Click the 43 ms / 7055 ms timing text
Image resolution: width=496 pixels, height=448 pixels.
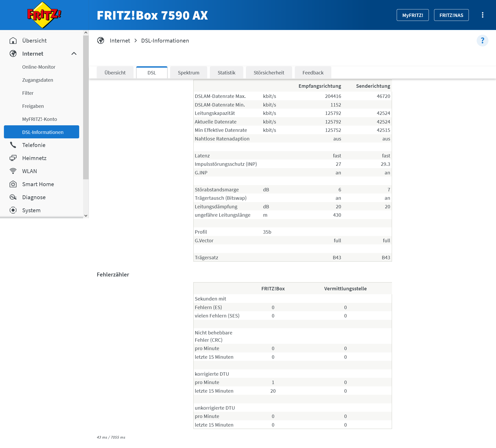111,437
